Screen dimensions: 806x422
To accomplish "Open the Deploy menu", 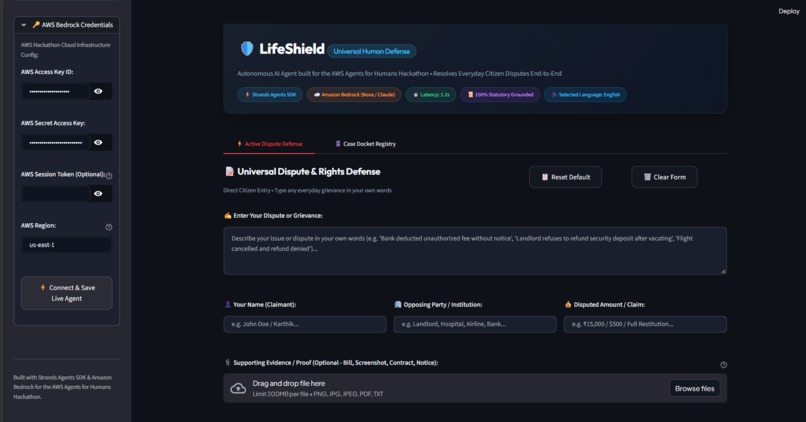I will tap(789, 11).
